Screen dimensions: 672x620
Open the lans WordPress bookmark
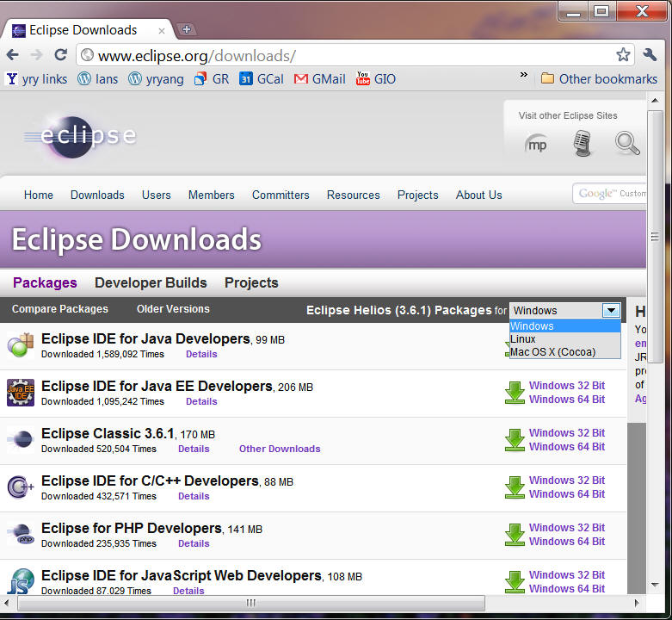tap(98, 79)
